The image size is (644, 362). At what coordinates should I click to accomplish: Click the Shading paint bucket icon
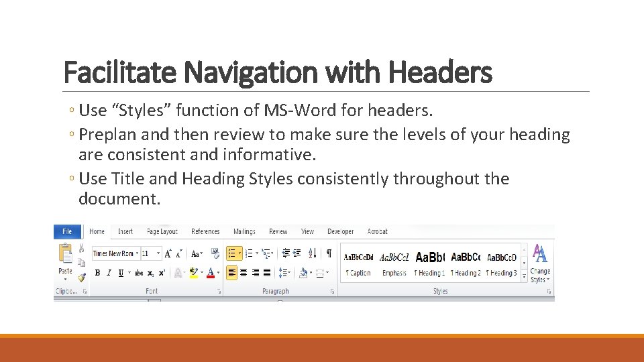coord(303,273)
